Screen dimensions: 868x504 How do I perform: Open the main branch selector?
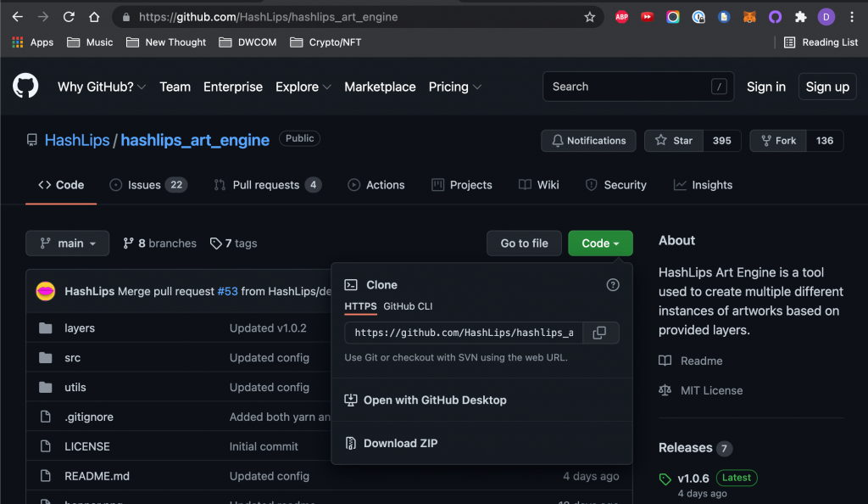coord(67,244)
